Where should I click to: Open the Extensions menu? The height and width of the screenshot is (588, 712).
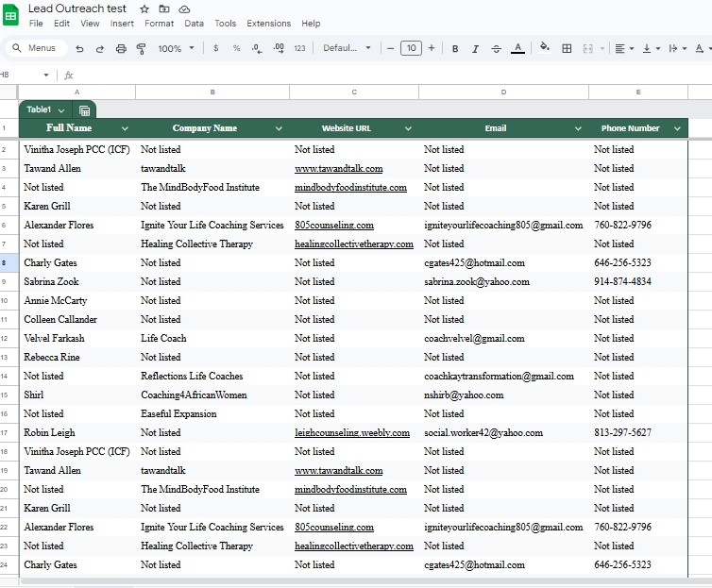269,24
